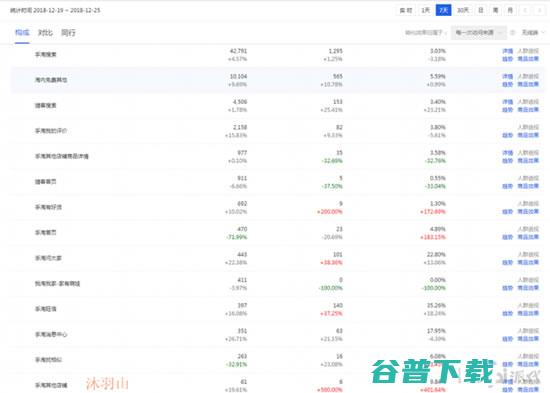This screenshot has width=550, height=393.
Task: Select the 手淘搜索 source name
Action: point(46,54)
